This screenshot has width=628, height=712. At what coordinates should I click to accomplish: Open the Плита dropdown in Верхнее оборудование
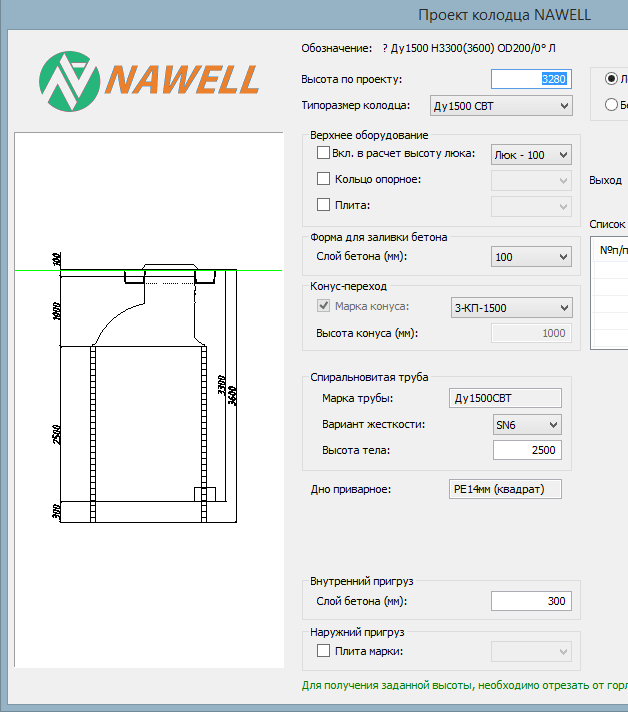click(531, 207)
